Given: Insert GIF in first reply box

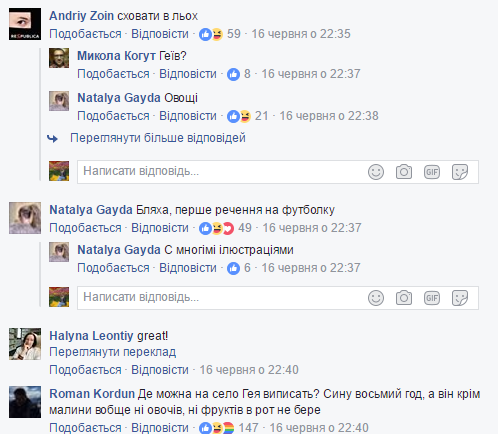Looking at the screenshot, I should pos(432,172).
